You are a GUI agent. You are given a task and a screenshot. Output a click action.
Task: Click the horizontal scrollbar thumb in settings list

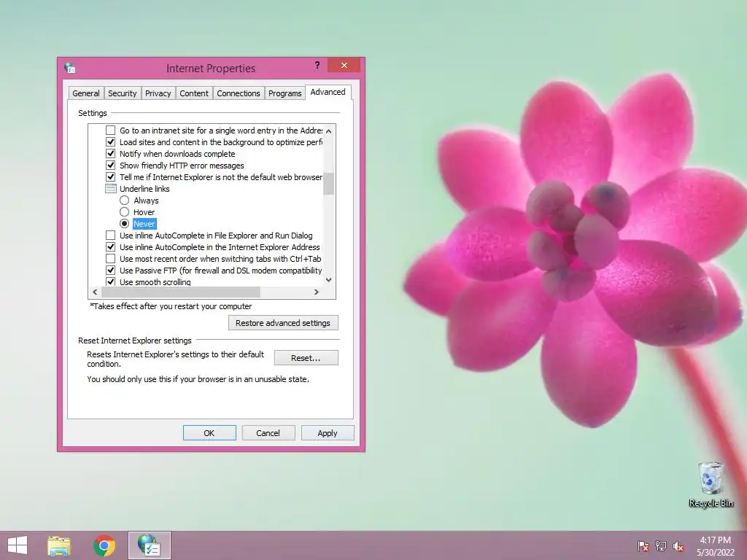[181, 292]
